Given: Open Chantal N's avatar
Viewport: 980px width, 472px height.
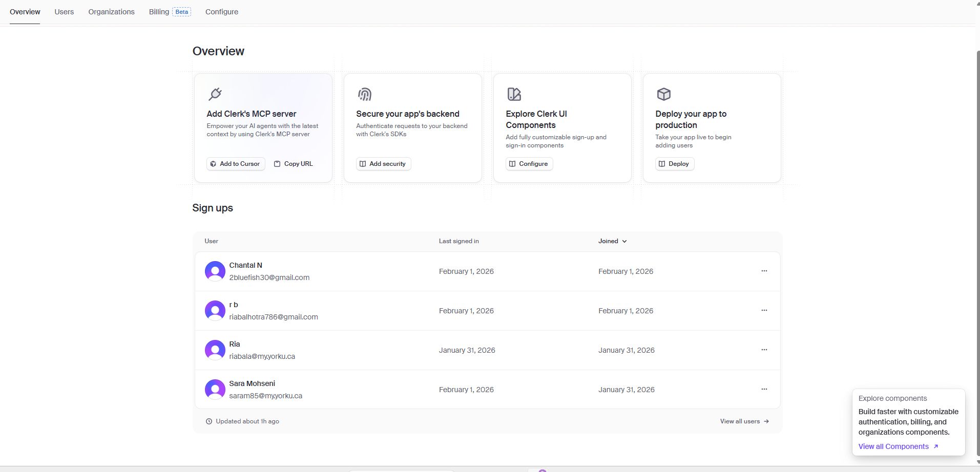Looking at the screenshot, I should (x=215, y=271).
